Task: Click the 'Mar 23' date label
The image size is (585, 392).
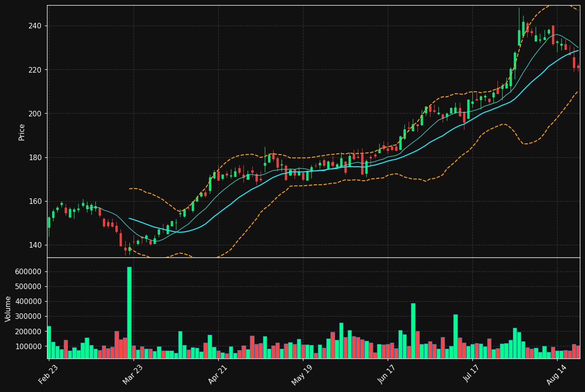Action: click(133, 374)
